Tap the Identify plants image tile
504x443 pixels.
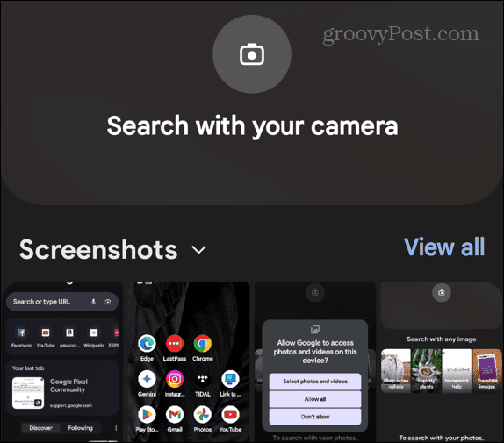[x=426, y=370]
